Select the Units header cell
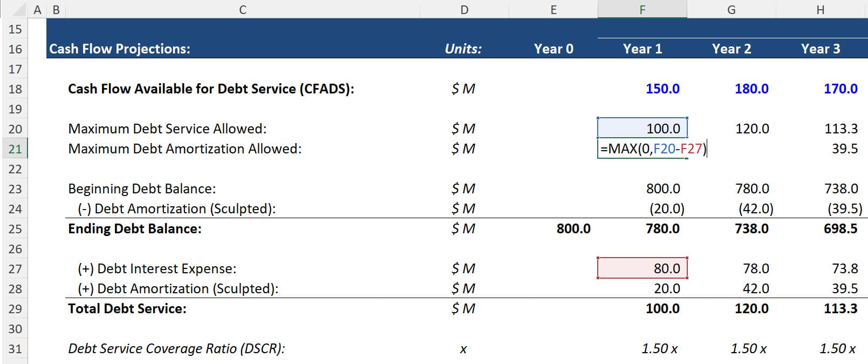The height and width of the screenshot is (364, 868). click(x=464, y=49)
